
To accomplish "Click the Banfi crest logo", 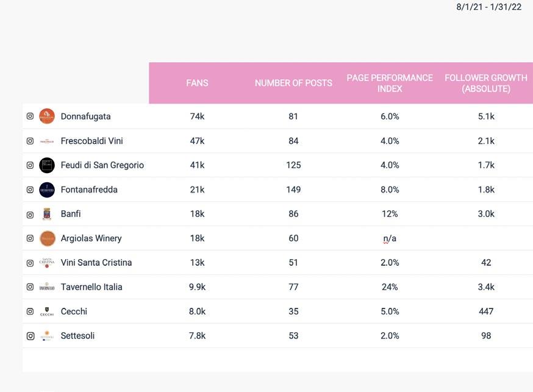I will tap(47, 214).
